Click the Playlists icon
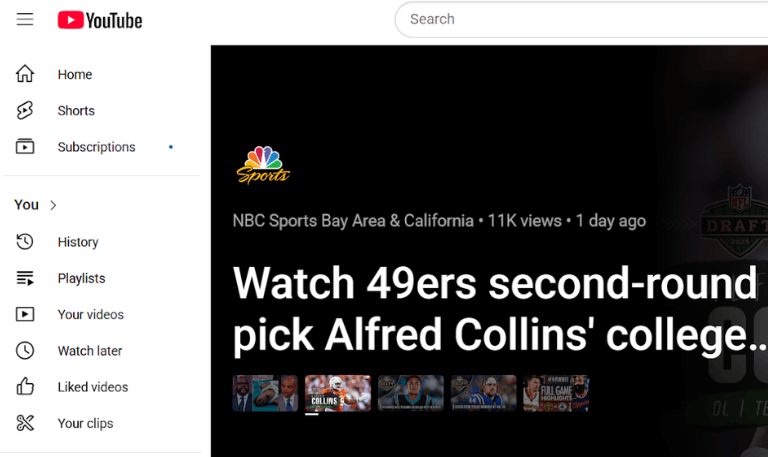The width and height of the screenshot is (768, 457). pos(25,278)
